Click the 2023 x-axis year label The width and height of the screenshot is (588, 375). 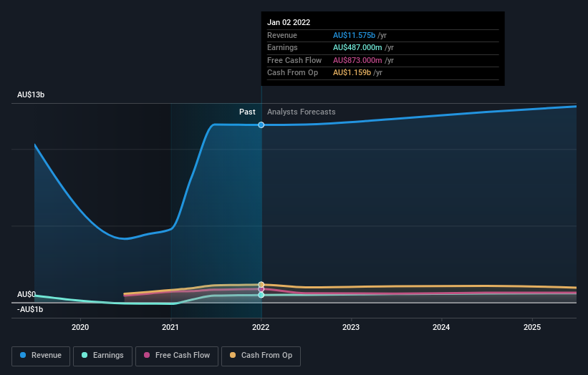(351, 327)
